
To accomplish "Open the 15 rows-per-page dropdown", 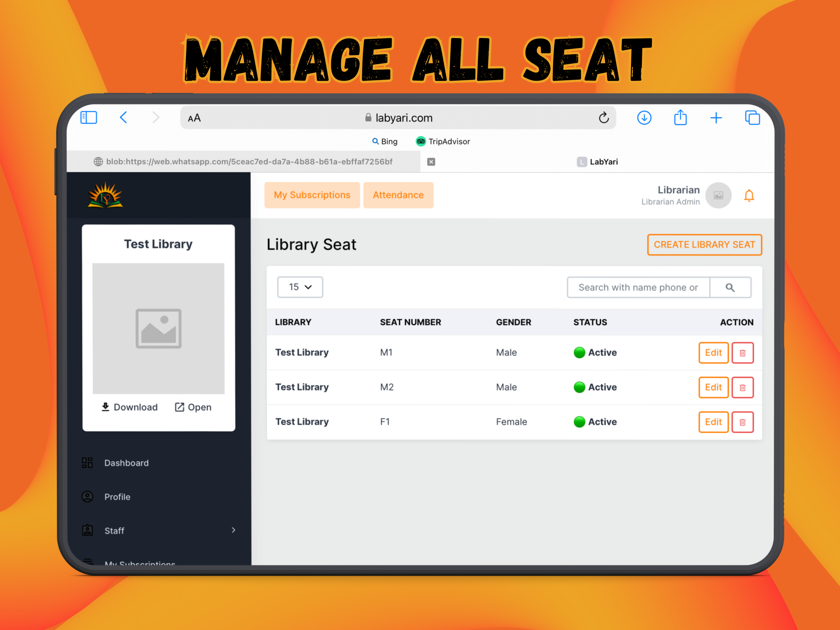I will [x=300, y=287].
